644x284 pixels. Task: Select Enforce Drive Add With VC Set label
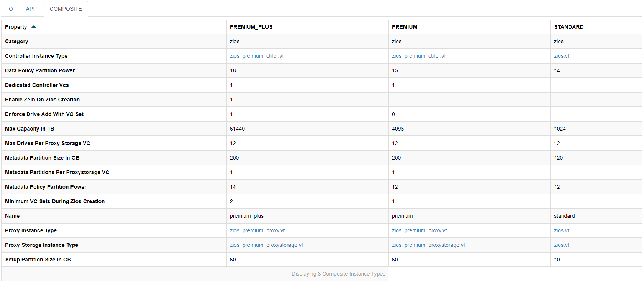click(x=44, y=114)
